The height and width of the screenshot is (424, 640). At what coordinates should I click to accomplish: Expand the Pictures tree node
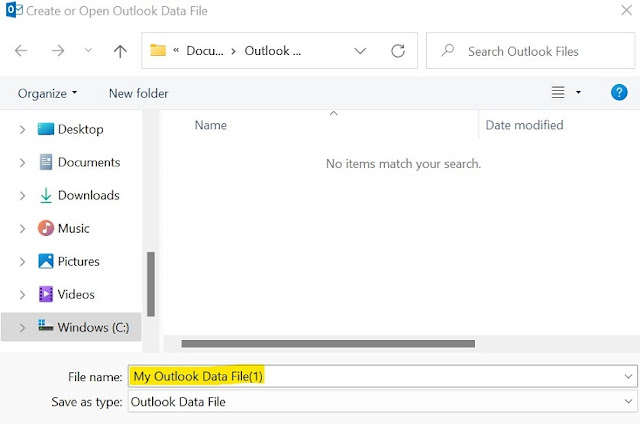(x=22, y=262)
